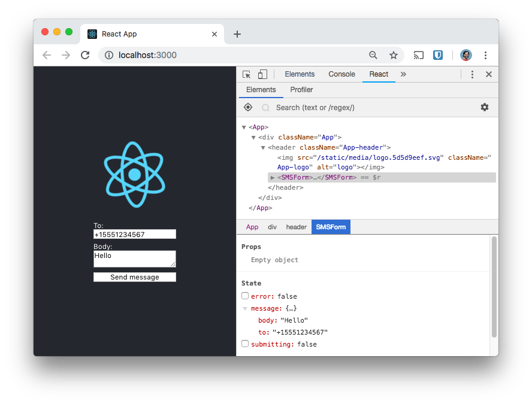
Task: Click the inspect element picker icon
Action: 246,74
